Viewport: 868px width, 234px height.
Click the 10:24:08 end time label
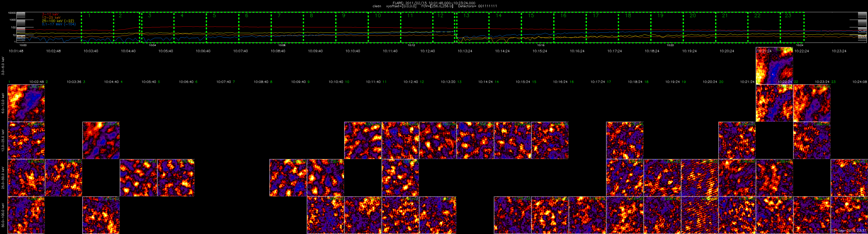[860, 82]
